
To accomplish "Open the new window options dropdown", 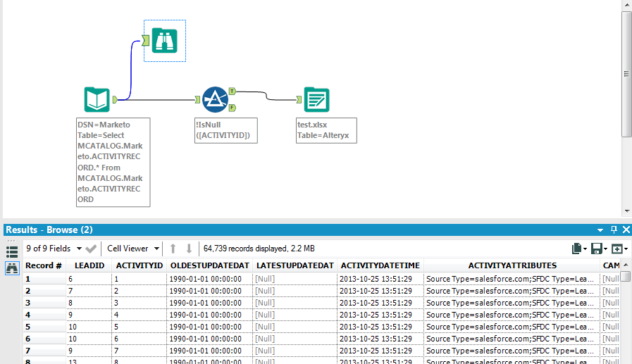I will [x=619, y=249].
